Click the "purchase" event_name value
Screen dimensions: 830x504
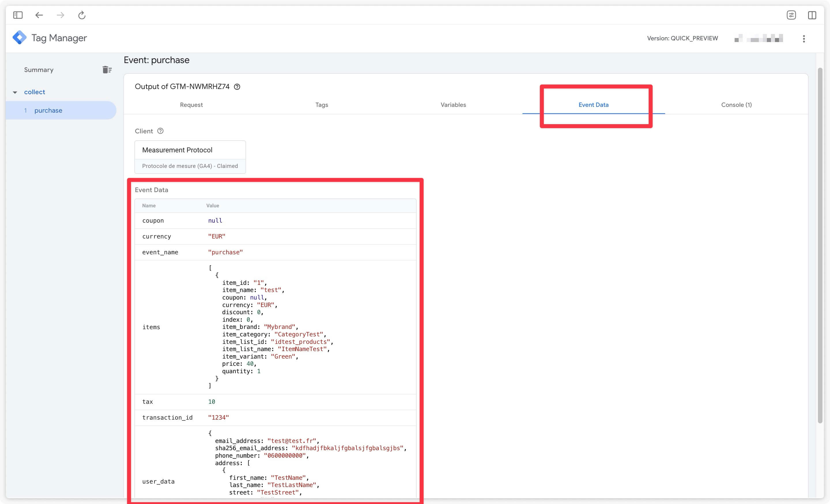tap(225, 252)
